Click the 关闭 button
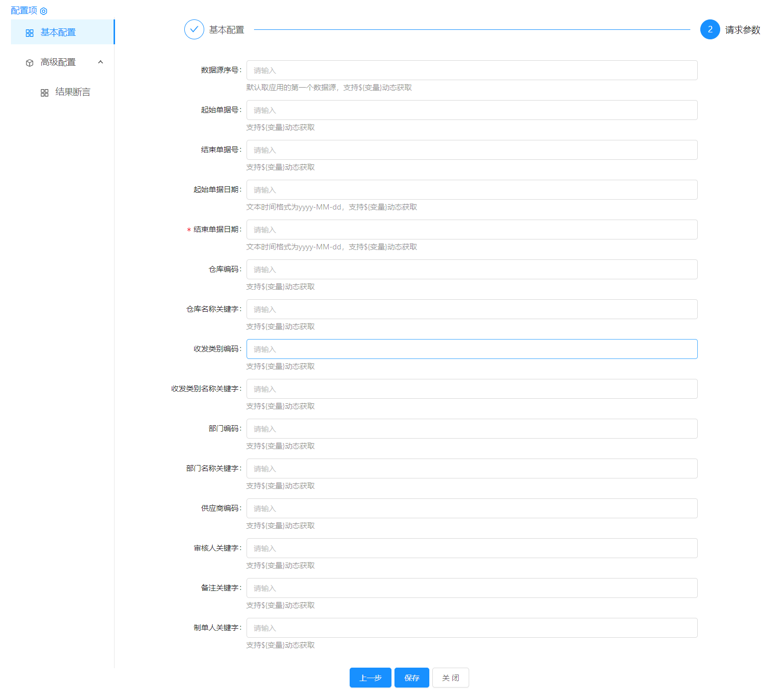The height and width of the screenshot is (700, 773). (x=450, y=678)
